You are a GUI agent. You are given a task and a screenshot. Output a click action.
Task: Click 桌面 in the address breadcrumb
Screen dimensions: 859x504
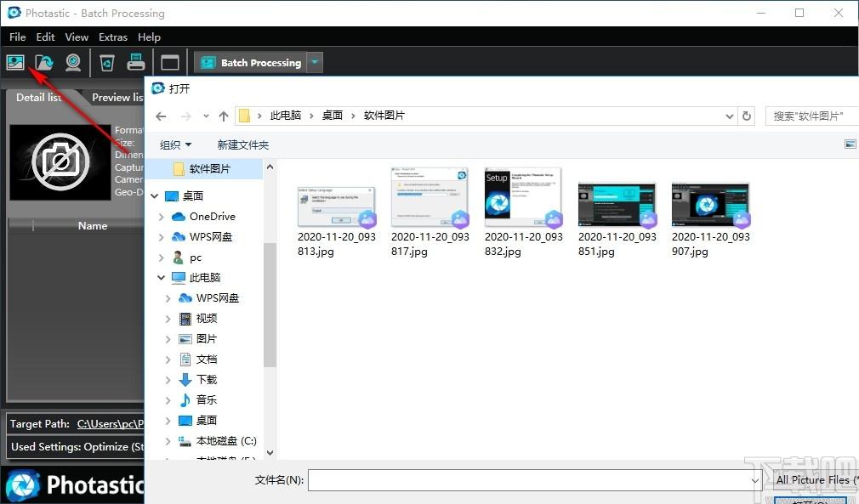click(332, 116)
